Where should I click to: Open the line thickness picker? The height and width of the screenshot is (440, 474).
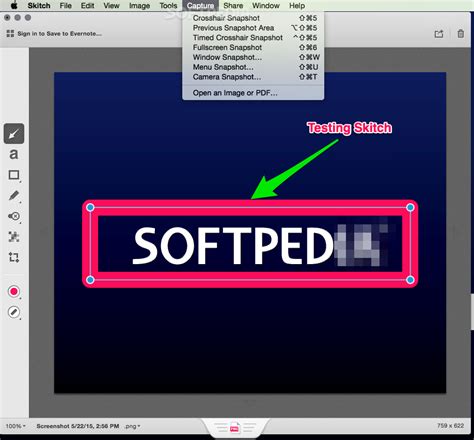[14, 312]
